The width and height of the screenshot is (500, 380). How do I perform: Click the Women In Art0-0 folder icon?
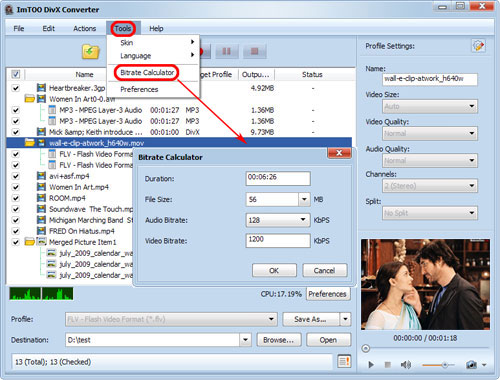point(30,99)
